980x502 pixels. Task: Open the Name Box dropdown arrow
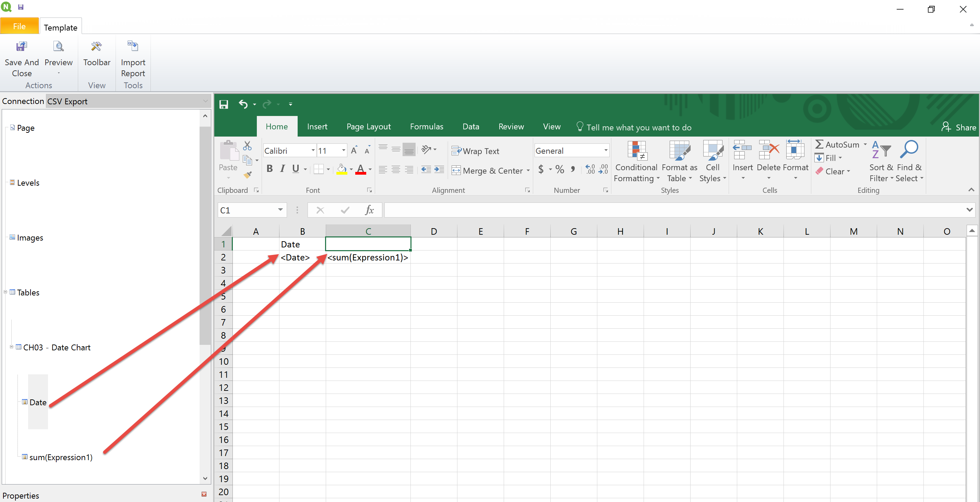(x=280, y=210)
